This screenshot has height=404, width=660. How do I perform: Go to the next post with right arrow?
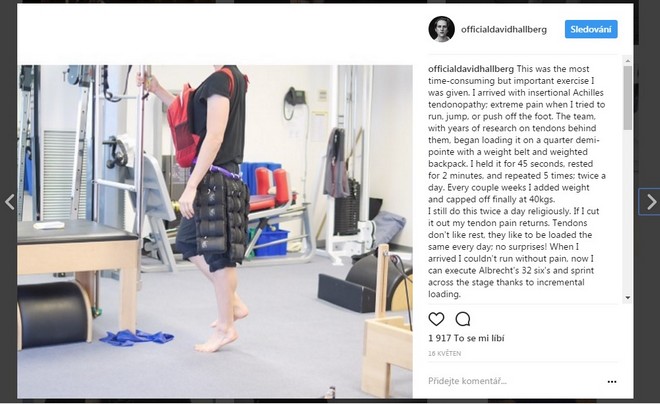pyautogui.click(x=651, y=202)
